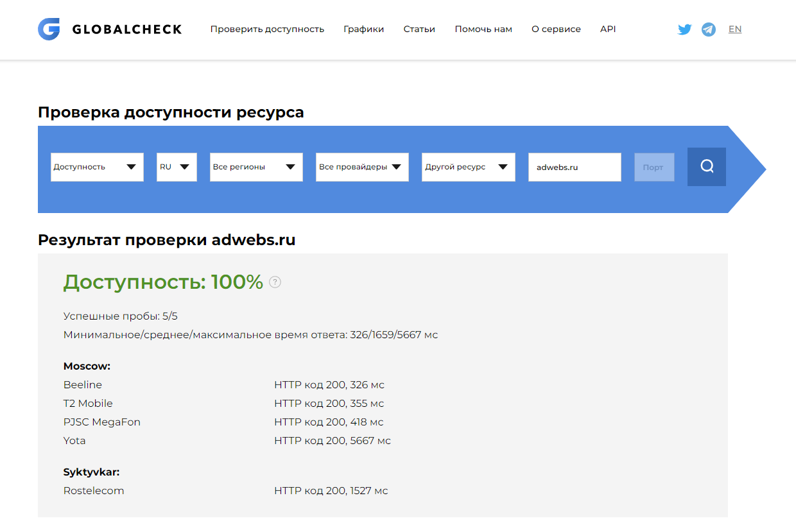Open the Twitter bird icon link
796x532 pixels.
pos(685,30)
